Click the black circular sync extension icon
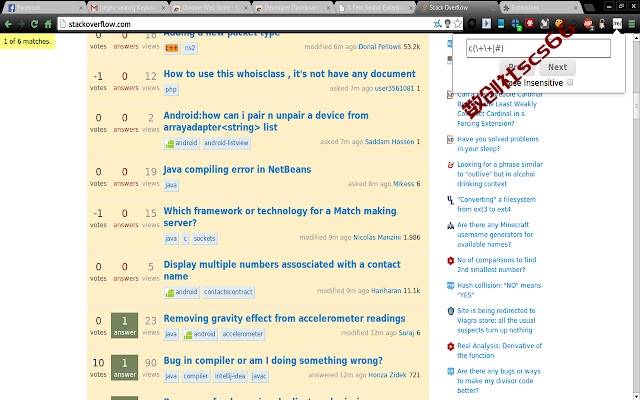The height and width of the screenshot is (400, 640). pos(472,24)
